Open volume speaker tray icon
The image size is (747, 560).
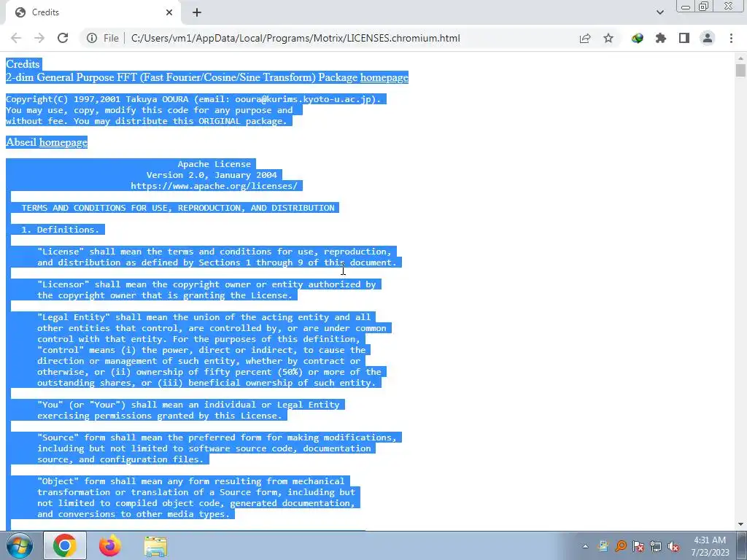(x=673, y=546)
